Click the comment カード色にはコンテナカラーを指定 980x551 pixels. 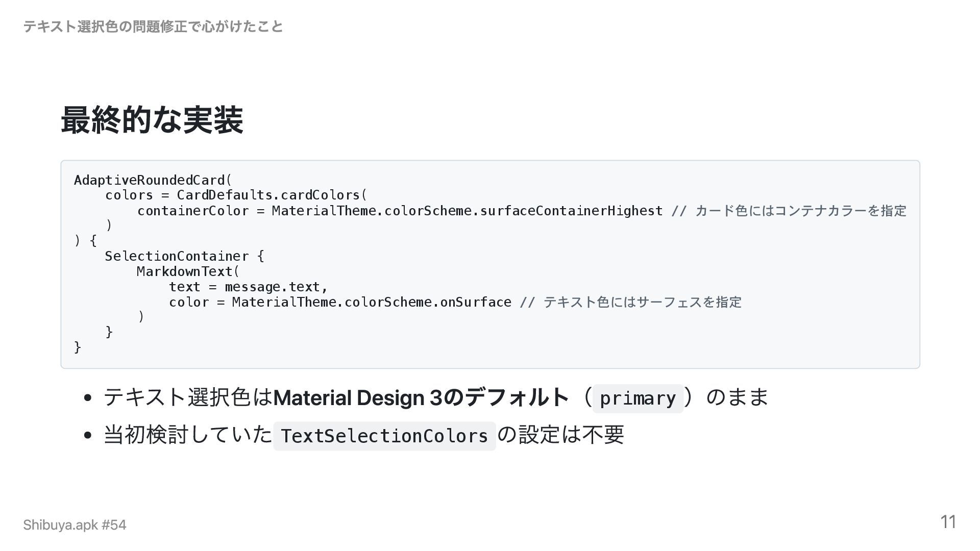(x=800, y=211)
